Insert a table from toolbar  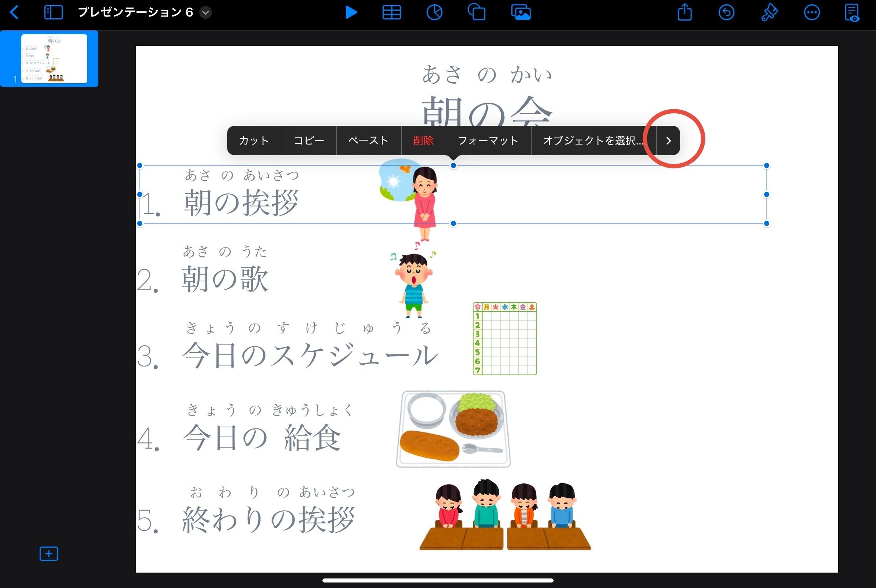pos(391,12)
